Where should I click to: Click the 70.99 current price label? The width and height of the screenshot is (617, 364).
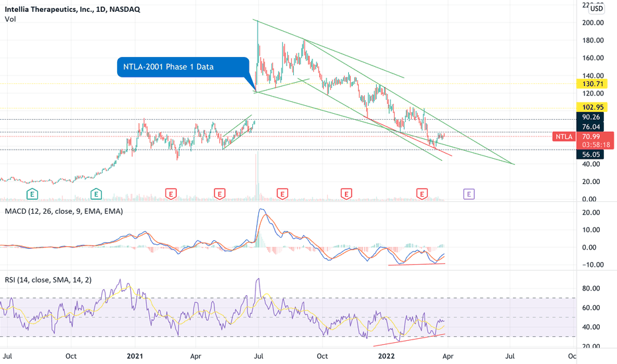591,136
